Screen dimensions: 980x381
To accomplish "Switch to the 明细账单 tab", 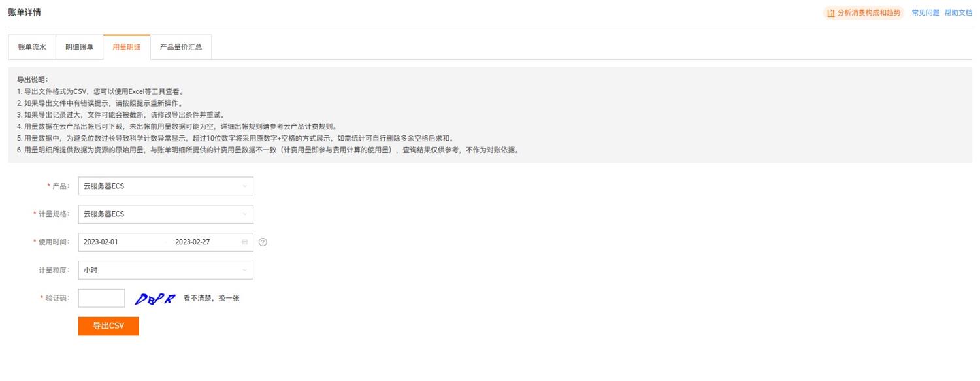I will click(79, 48).
